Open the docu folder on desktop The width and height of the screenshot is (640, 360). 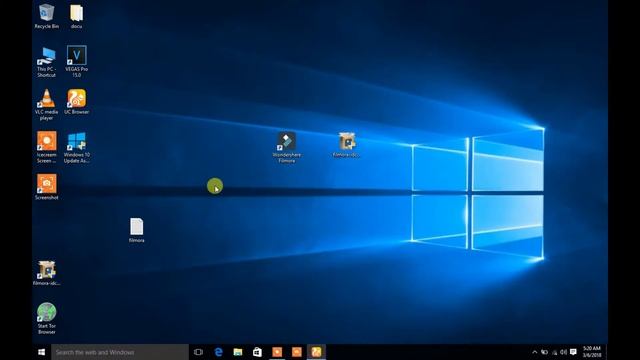76,16
